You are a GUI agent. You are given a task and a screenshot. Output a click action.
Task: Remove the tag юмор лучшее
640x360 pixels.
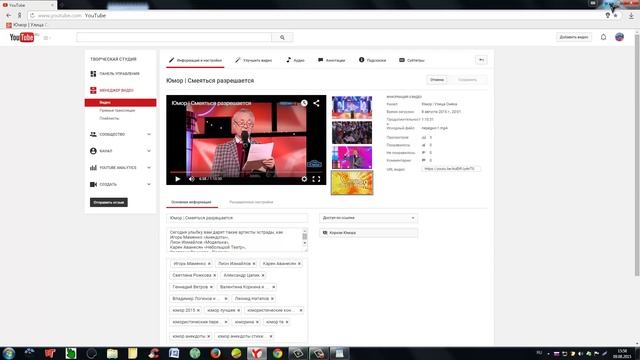tap(239, 311)
